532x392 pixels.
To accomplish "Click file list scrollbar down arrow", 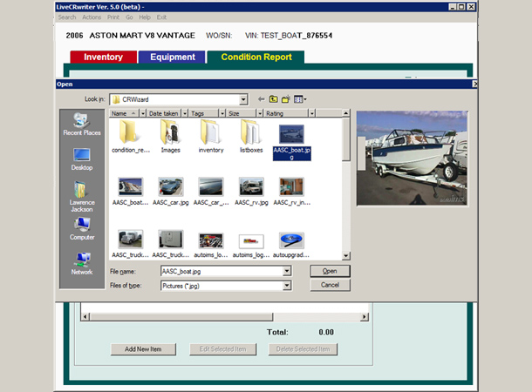I will point(345,256).
